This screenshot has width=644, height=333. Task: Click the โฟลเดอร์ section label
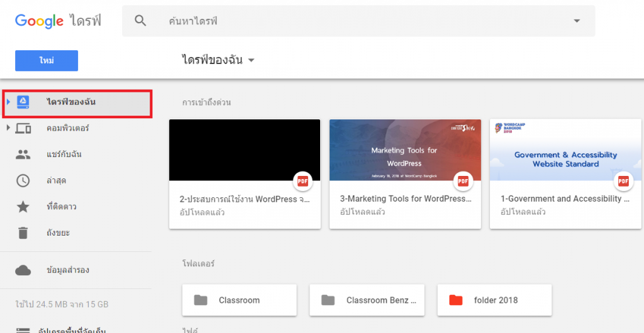pyautogui.click(x=198, y=263)
